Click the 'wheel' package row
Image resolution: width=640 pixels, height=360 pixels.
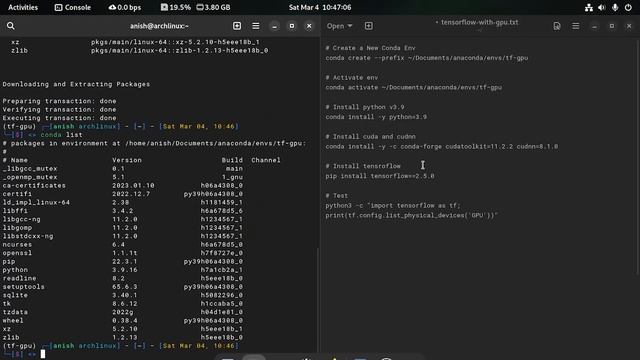coord(122,320)
